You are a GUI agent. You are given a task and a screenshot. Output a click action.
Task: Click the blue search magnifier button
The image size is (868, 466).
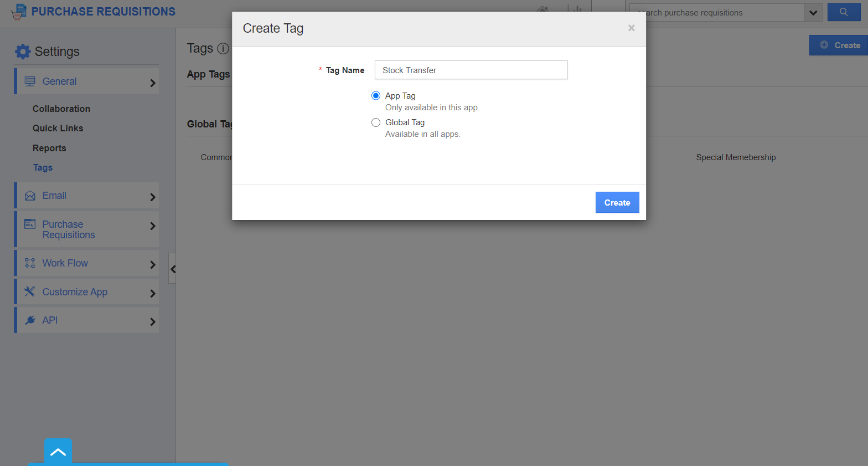coord(844,12)
